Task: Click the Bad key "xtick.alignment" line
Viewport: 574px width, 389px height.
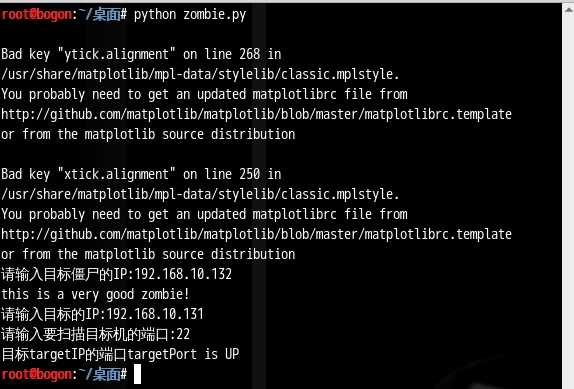Action: click(141, 174)
